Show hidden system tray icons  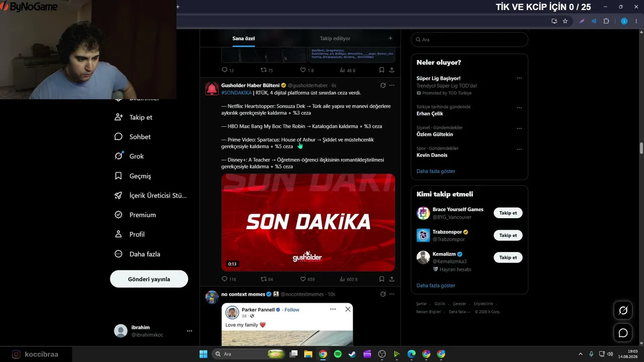[x=581, y=354]
